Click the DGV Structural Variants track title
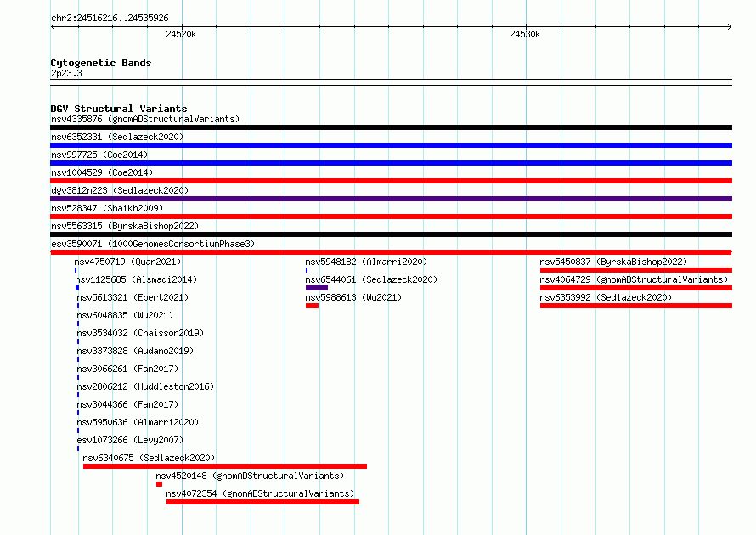The height and width of the screenshot is (535, 756). point(119,109)
